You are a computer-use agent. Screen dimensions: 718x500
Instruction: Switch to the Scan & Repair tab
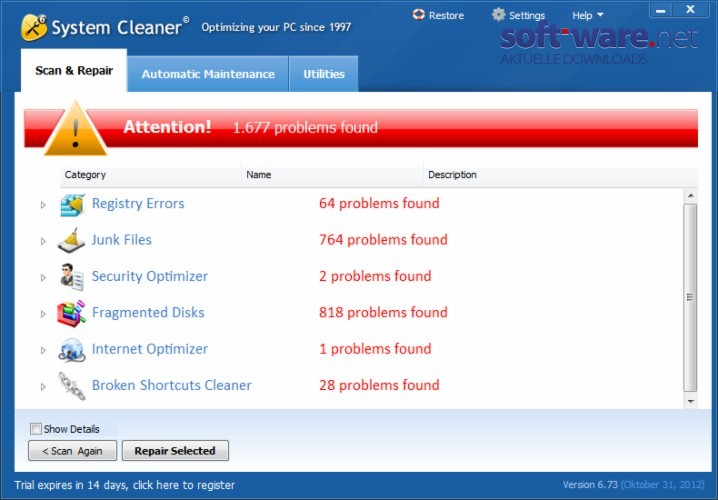74,71
